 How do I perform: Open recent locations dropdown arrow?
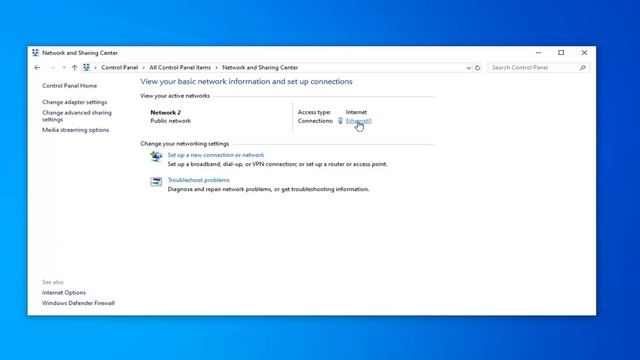(64, 68)
